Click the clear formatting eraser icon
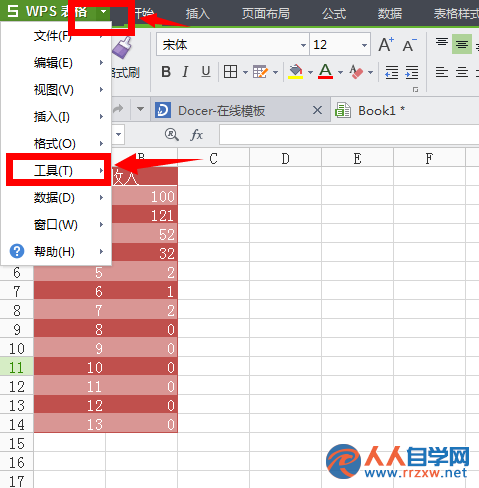 click(x=356, y=72)
